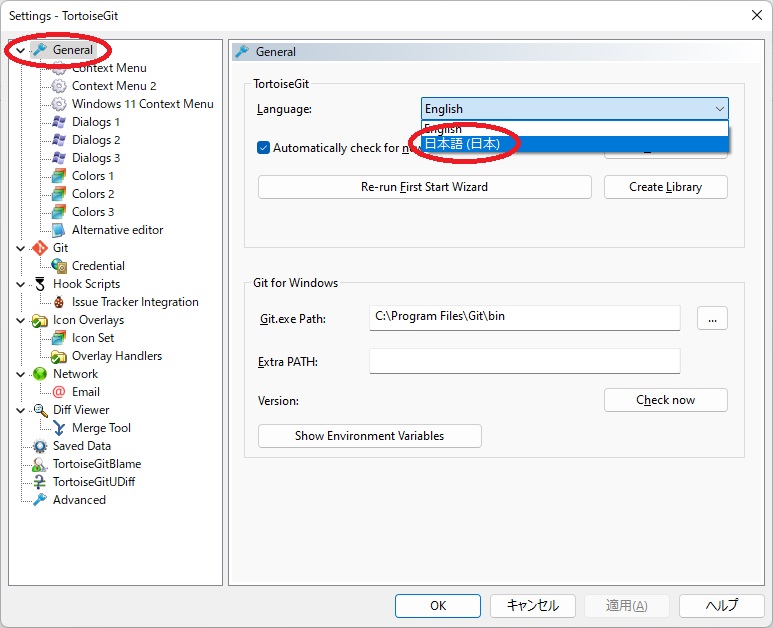
Task: Select the Context Menu 2 tree item
Action: point(114,86)
